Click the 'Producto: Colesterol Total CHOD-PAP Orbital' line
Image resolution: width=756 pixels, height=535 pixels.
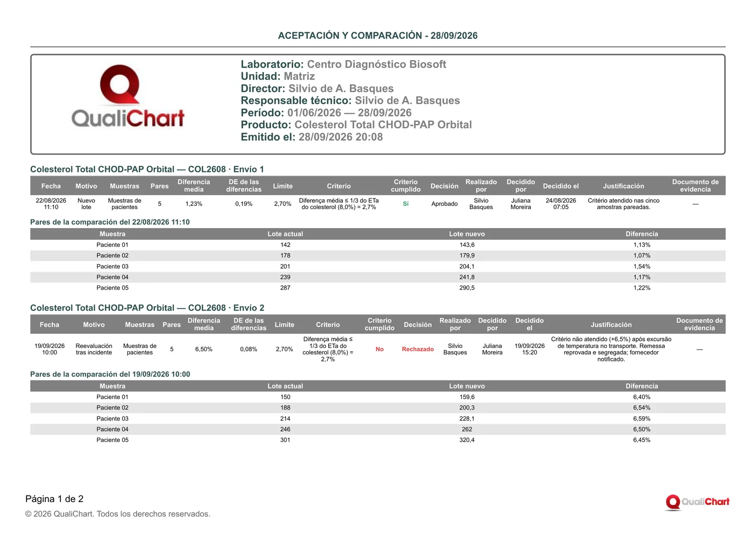[x=356, y=125]
